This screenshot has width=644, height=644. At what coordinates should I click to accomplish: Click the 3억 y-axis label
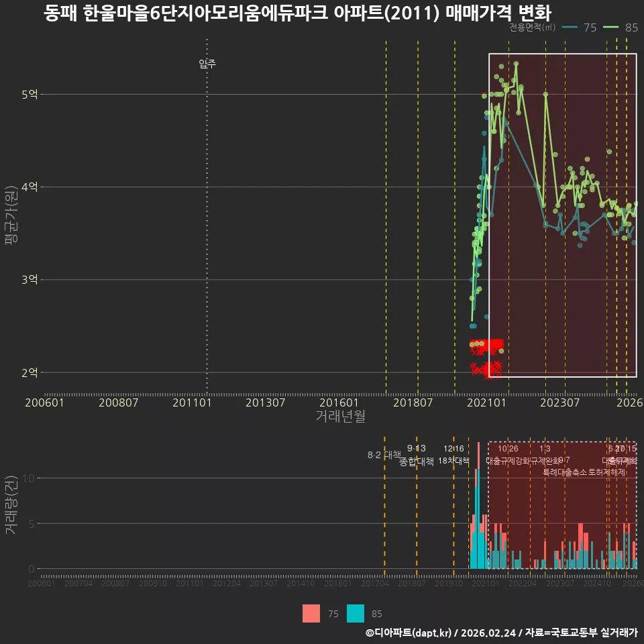point(30,280)
